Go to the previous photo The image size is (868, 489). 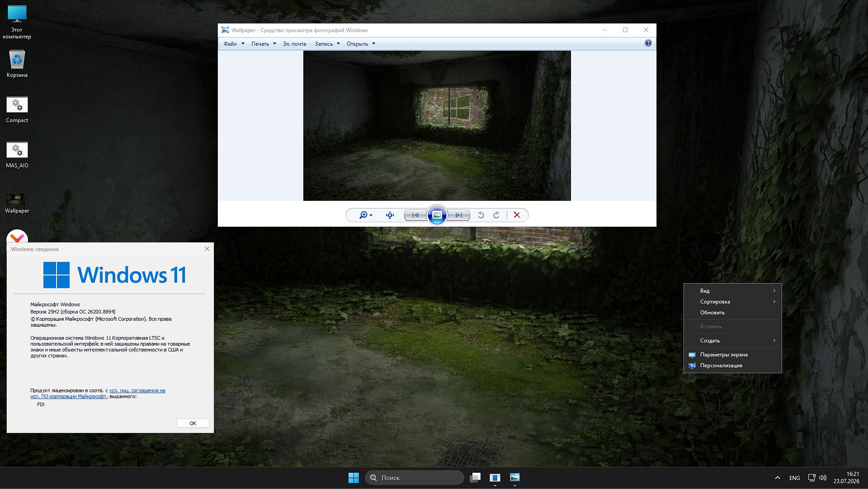click(415, 215)
